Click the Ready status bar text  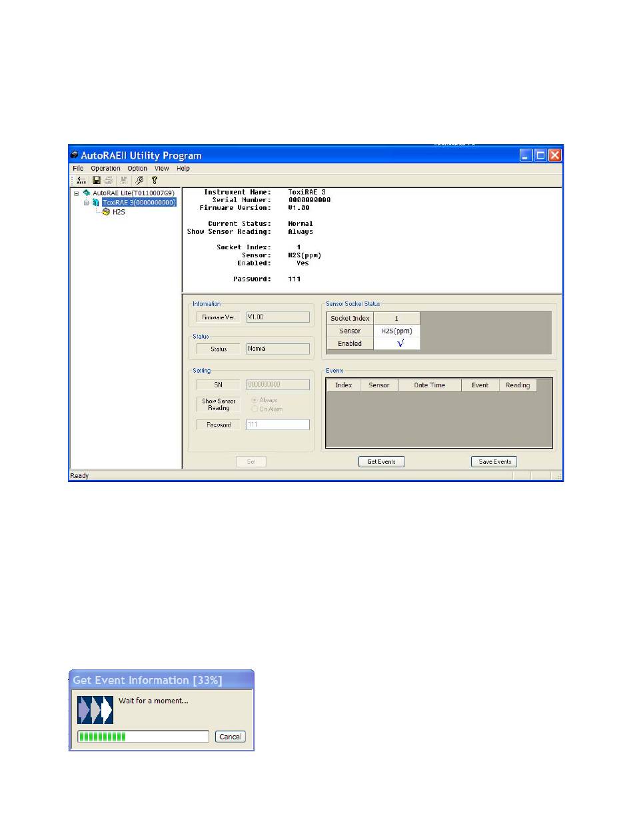coord(79,476)
